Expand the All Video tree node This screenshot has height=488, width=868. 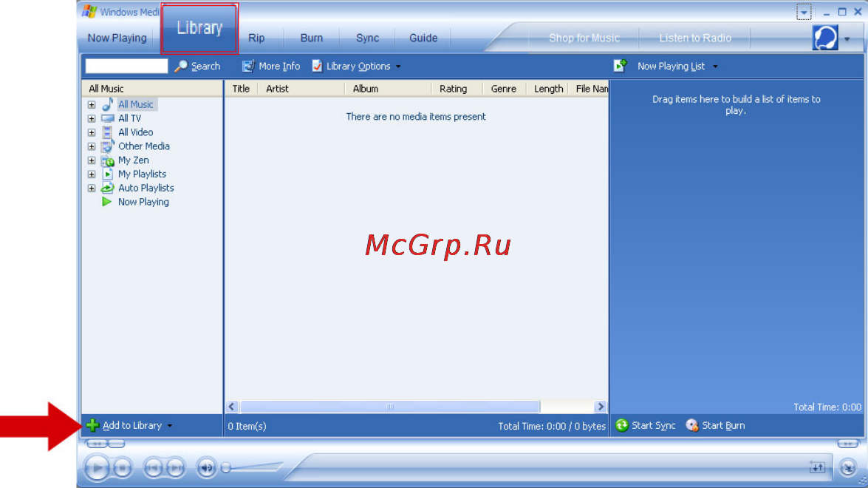[92, 132]
